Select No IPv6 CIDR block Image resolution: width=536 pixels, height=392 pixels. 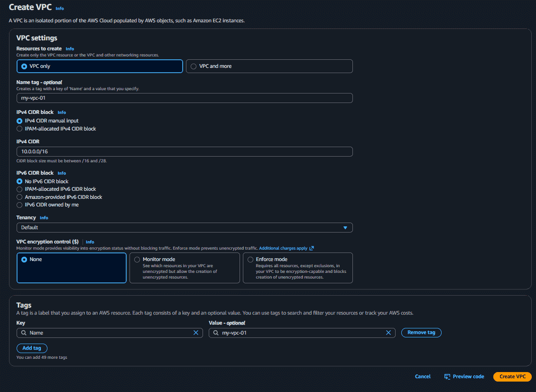(42, 181)
